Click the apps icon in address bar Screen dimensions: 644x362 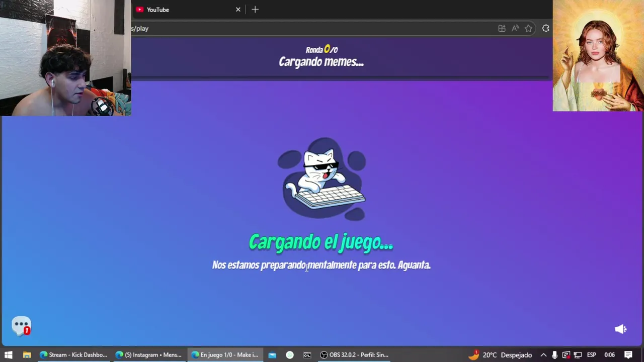(x=502, y=29)
